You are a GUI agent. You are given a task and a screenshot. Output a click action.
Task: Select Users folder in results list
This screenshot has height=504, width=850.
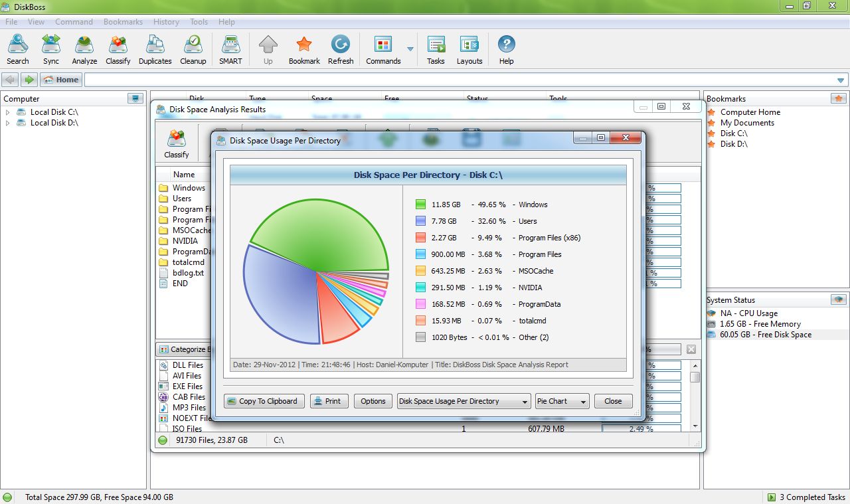coord(183,199)
